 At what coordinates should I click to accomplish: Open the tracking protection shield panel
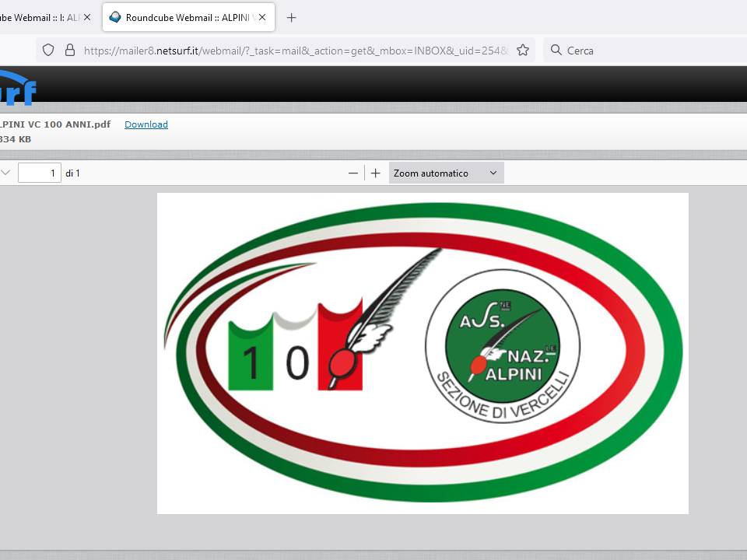tap(48, 51)
